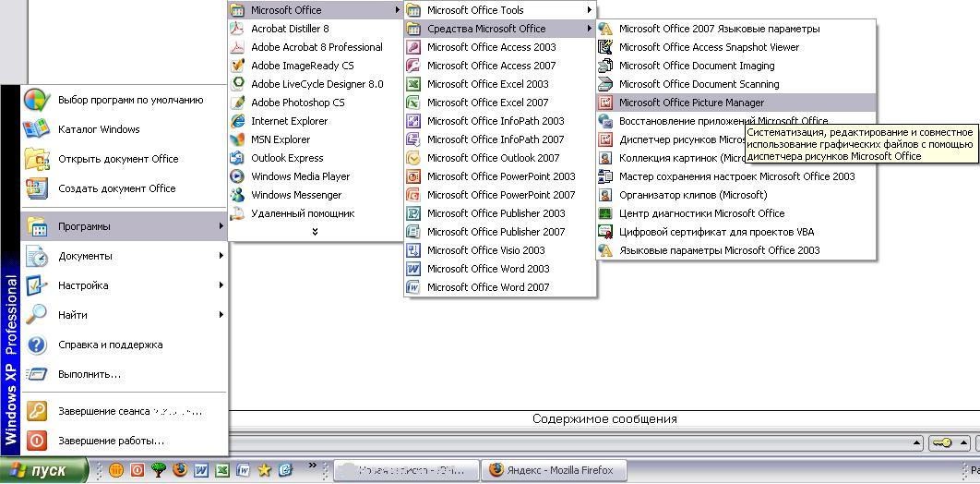Start Windows Media Player
The image size is (980, 484).
315,176
